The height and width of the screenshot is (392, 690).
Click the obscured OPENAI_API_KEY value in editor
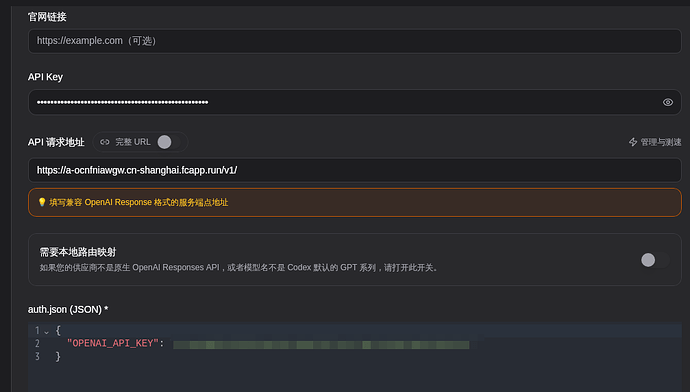tap(321, 344)
